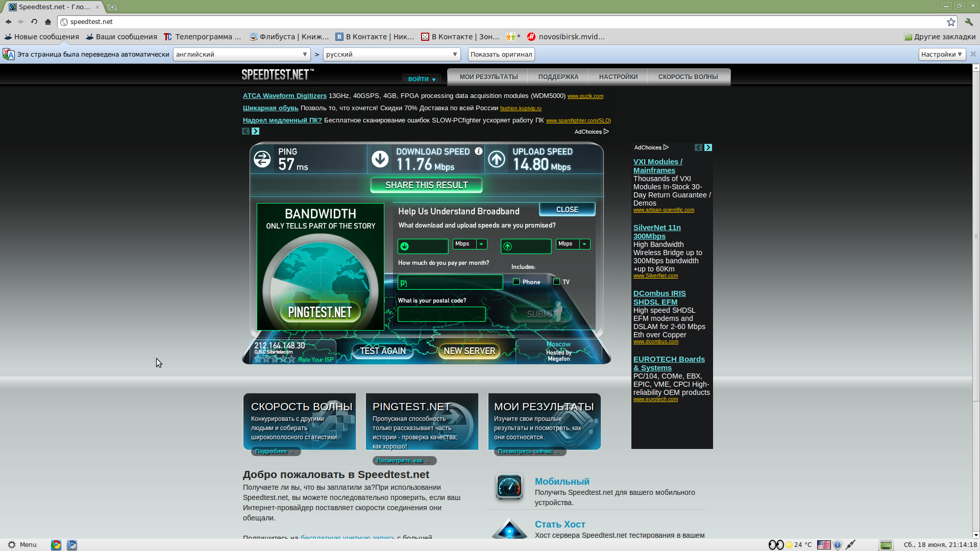Click the download arrow icon in results

point(380,159)
